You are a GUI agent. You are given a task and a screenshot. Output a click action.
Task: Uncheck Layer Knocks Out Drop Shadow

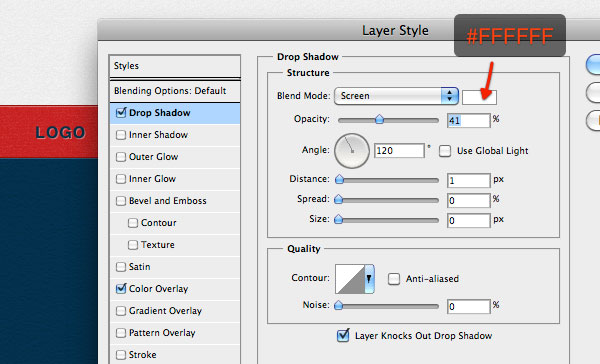(x=343, y=335)
